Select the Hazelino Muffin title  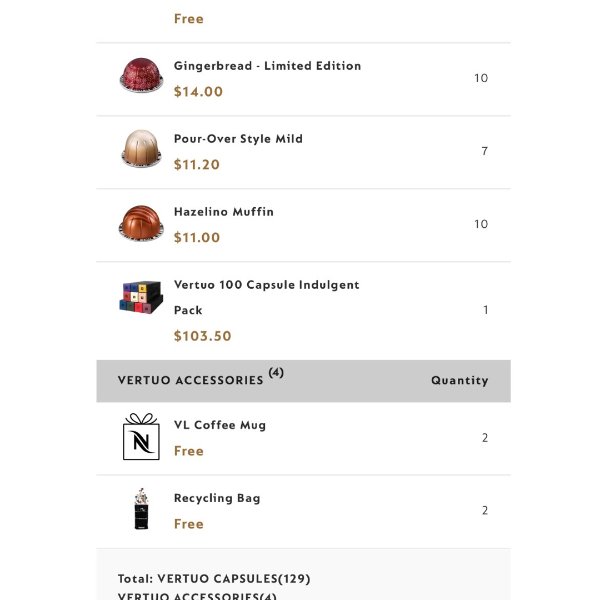click(x=224, y=212)
